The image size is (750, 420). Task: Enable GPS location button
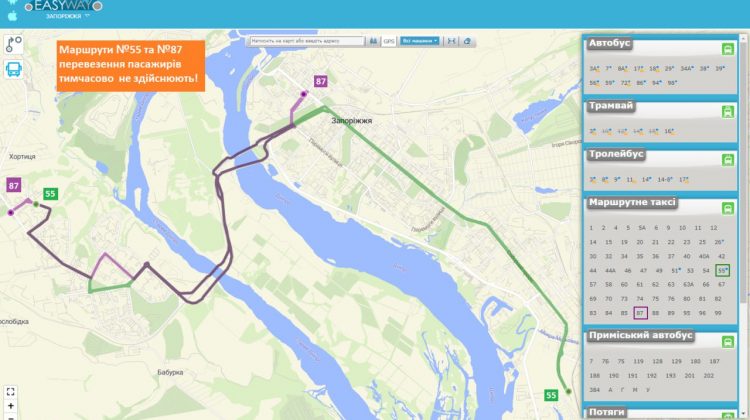tap(389, 41)
